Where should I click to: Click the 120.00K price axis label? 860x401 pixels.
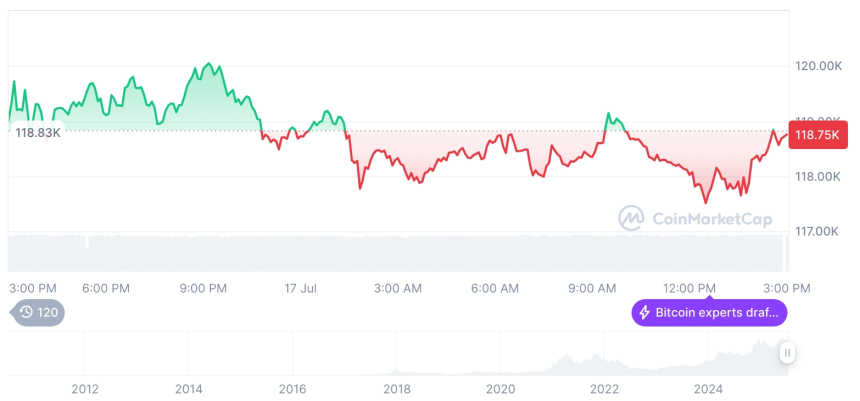[818, 66]
